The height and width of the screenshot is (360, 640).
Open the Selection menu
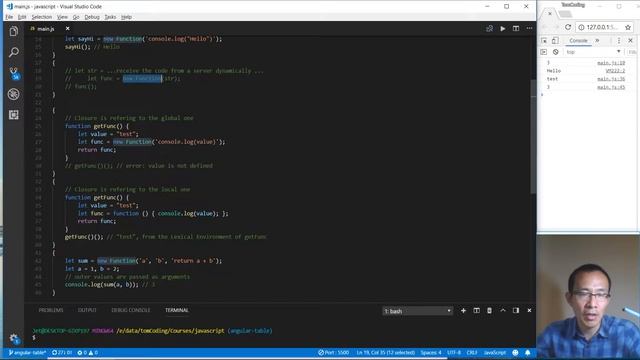click(42, 17)
